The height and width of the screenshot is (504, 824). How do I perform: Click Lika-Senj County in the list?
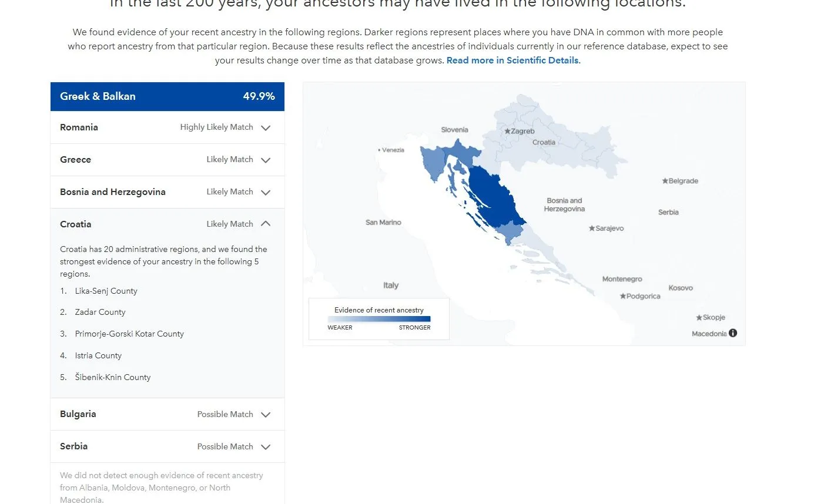tap(106, 291)
